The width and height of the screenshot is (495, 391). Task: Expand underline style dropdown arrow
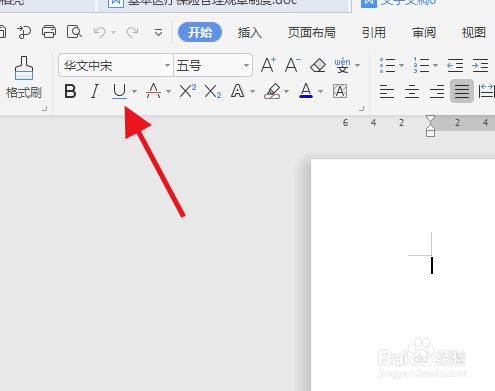134,91
